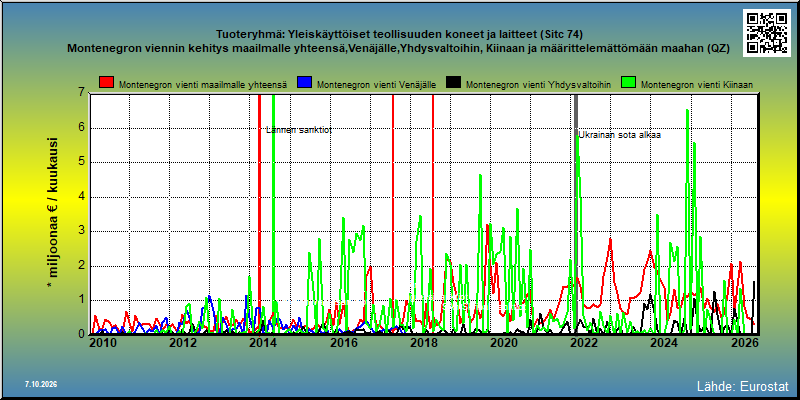
Task: Click x-axis year label 2016
Action: click(343, 343)
